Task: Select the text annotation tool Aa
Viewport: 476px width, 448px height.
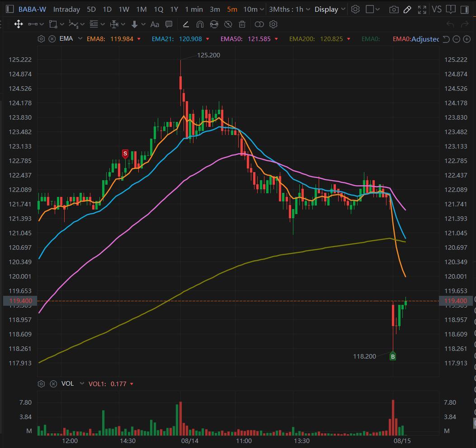Action: pos(155,24)
